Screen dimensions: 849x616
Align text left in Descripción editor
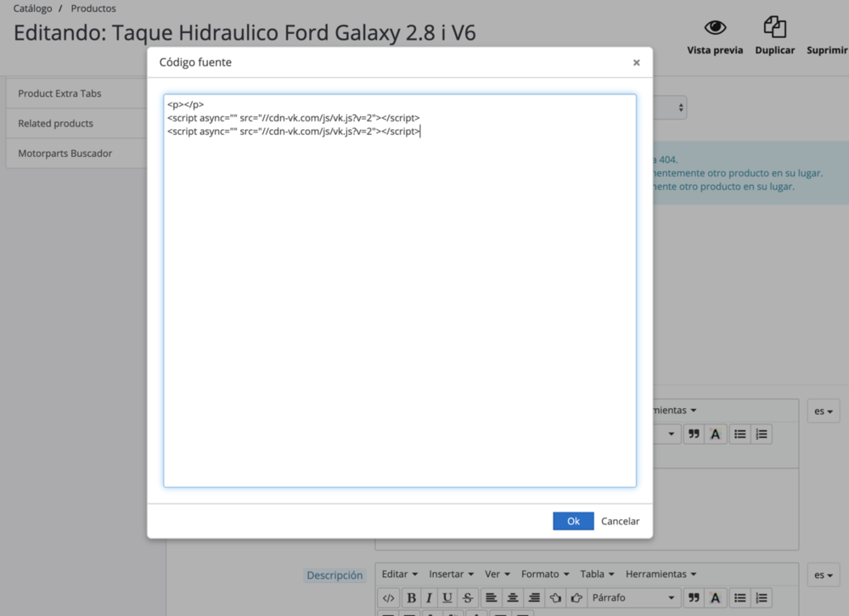click(490, 598)
